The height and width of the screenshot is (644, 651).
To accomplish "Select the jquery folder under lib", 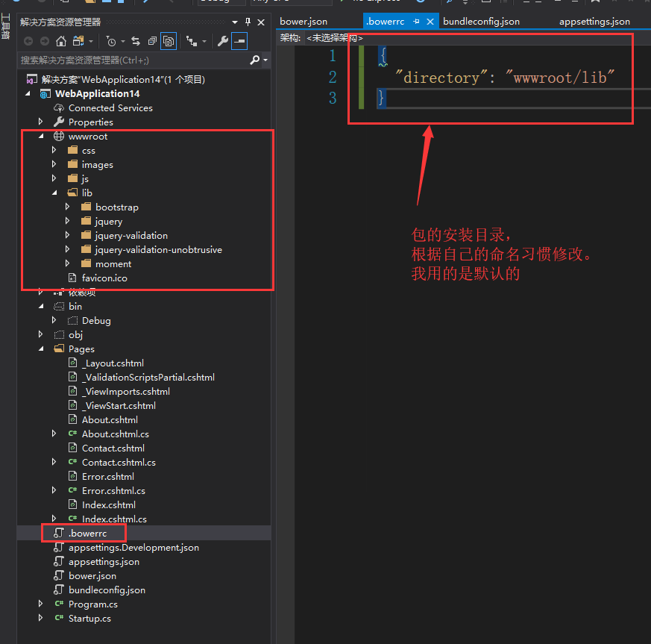I will click(109, 222).
